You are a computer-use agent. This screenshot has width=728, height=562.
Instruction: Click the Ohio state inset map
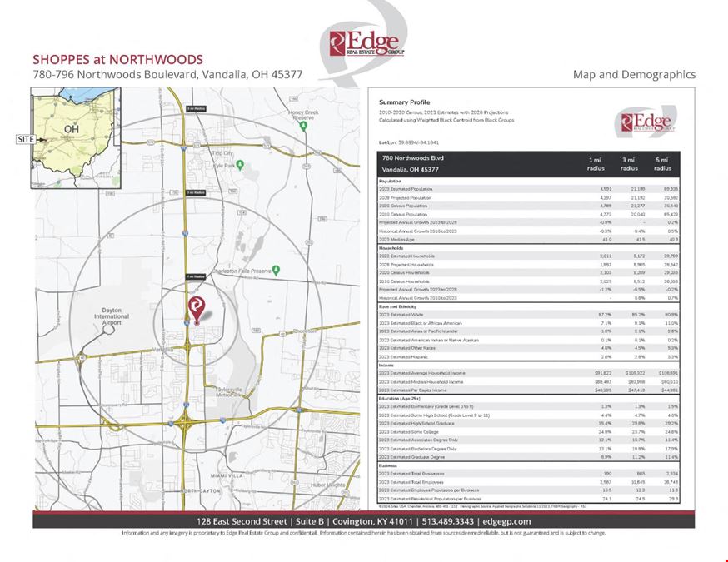76,138
